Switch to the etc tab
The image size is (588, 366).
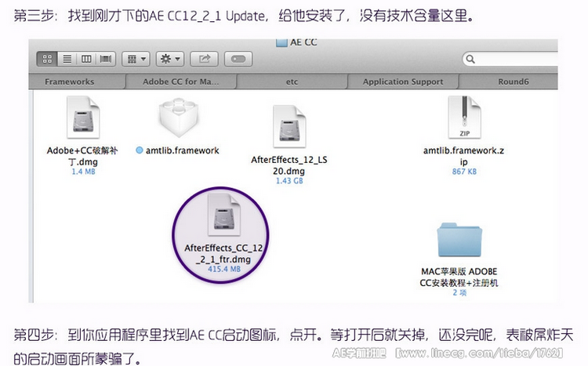[292, 82]
